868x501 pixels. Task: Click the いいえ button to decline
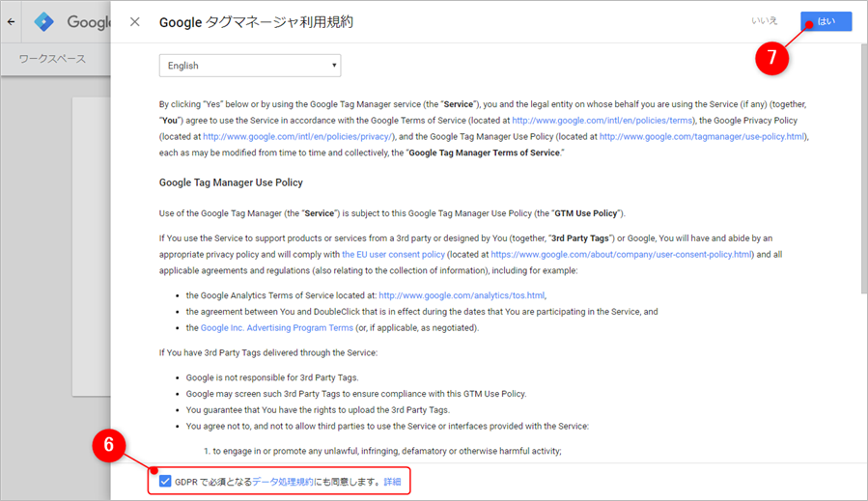click(x=765, y=21)
